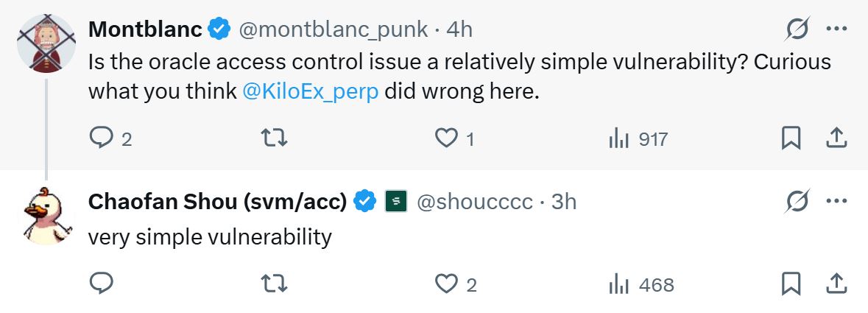This screenshot has width=868, height=313.
Task: Bookmark Chaofan Shou's reply
Action: pos(791,284)
